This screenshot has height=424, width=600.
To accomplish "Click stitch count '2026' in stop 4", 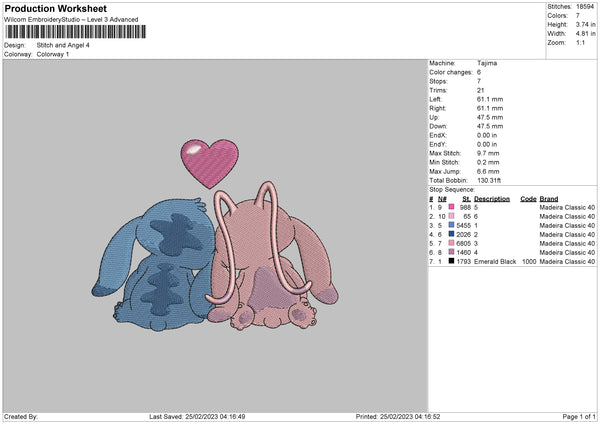I will (x=464, y=235).
